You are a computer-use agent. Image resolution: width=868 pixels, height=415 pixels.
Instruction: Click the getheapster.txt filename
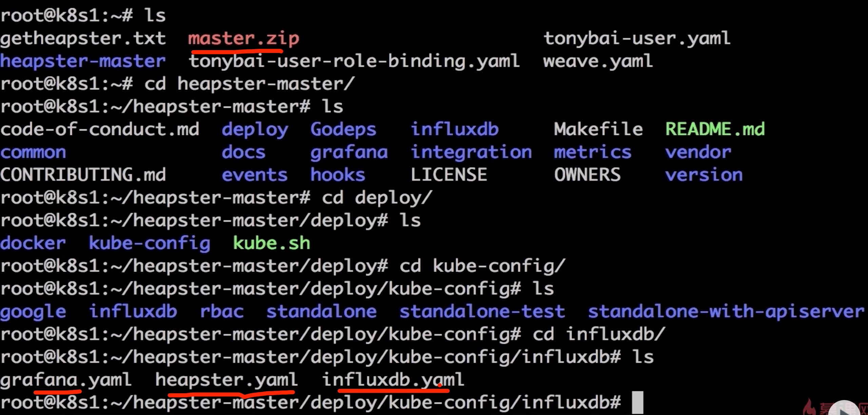83,38
